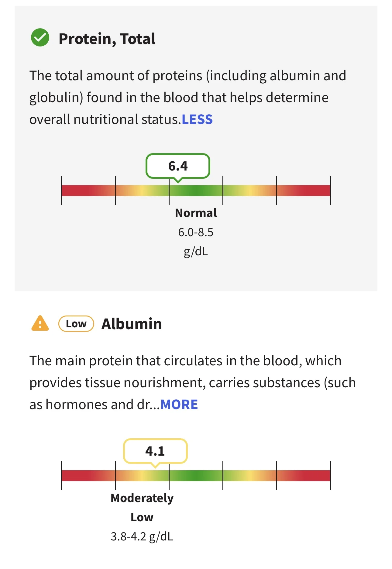
Task: Tap the 3.8-4.2 g/dL reference range text
Action: coord(142,537)
